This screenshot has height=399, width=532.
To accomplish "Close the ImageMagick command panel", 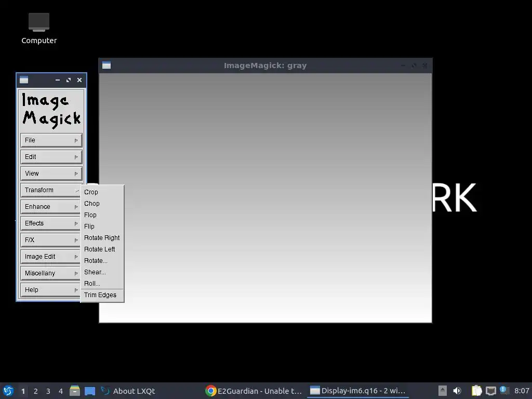I will [x=79, y=80].
